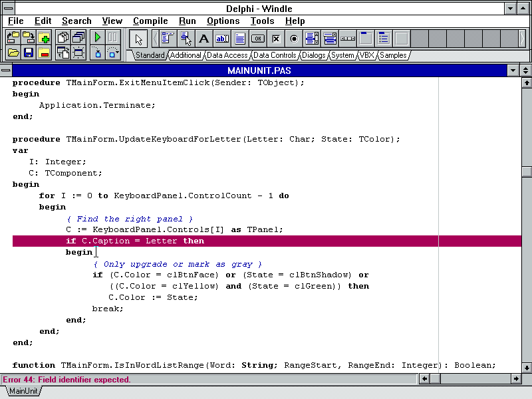
Task: Open the MAINUNIT.PAS window control menu
Action: [x=6, y=70]
